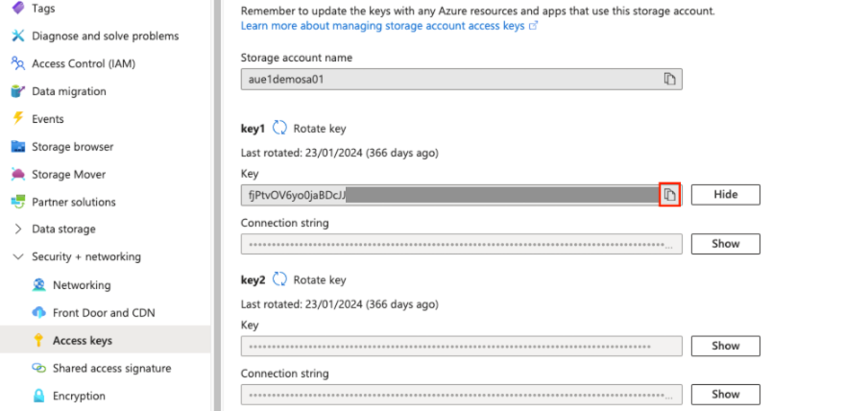Click the Access Control people icon
This screenshot has height=411, width=868.
tap(18, 63)
